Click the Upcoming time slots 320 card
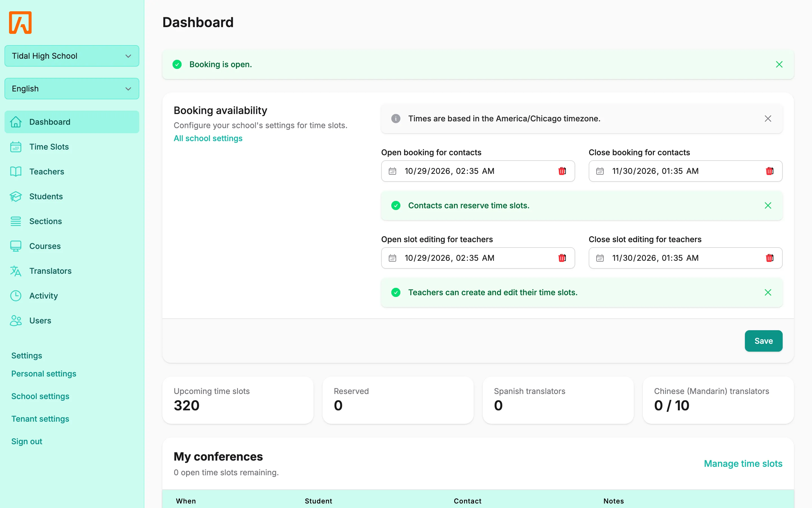 pyautogui.click(x=238, y=400)
